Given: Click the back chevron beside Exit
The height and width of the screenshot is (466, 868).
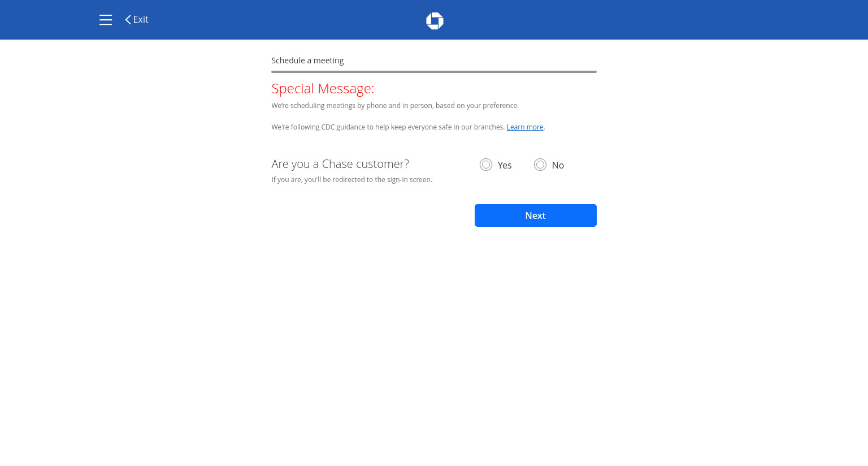Looking at the screenshot, I should (128, 20).
